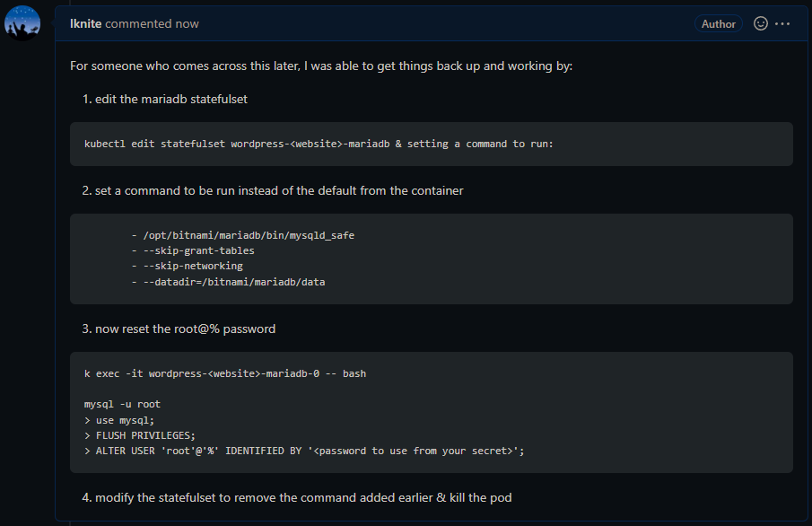Image resolution: width=812 pixels, height=526 pixels.
Task: Open the lknite username link
Action: click(85, 24)
